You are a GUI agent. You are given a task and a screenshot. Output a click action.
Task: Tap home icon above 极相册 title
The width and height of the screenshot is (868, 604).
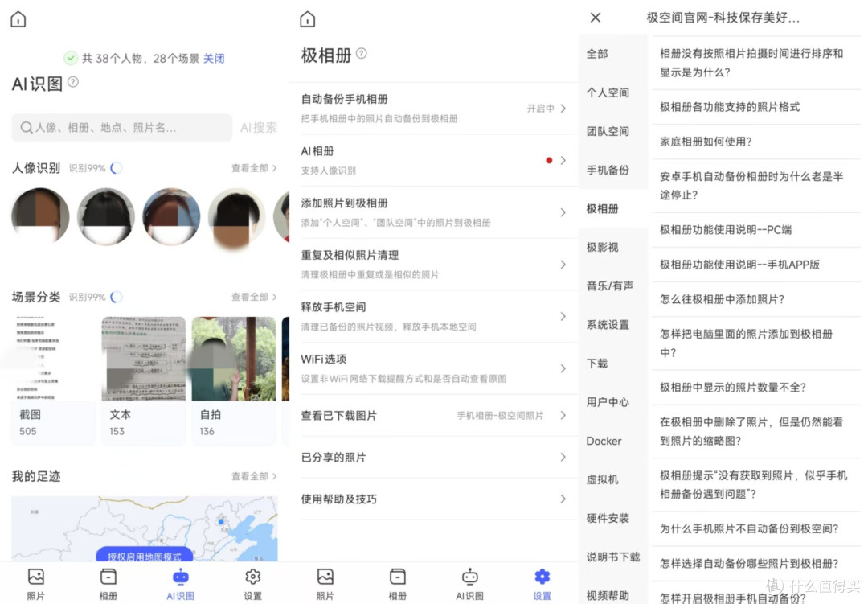308,19
